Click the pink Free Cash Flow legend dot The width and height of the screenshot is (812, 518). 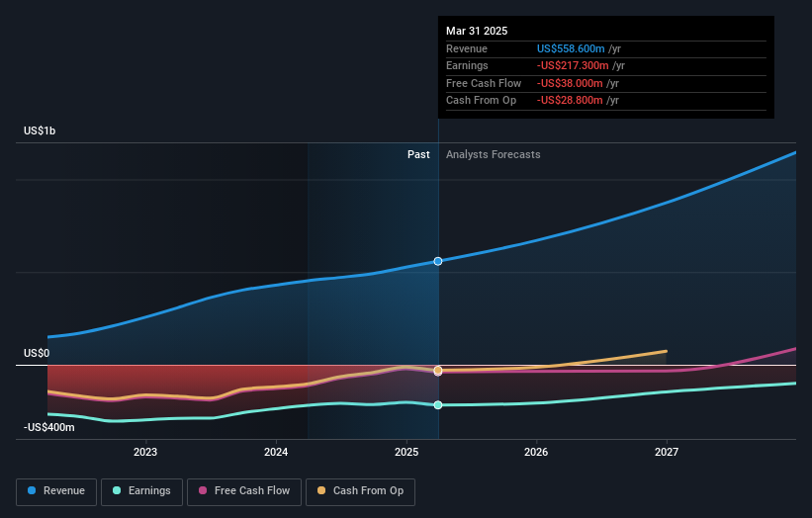(x=203, y=490)
